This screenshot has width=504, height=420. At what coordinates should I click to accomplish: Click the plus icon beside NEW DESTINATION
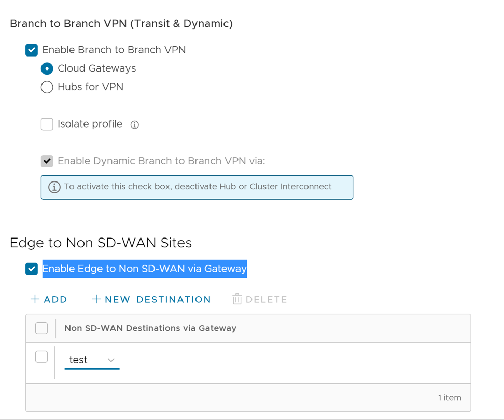(95, 299)
